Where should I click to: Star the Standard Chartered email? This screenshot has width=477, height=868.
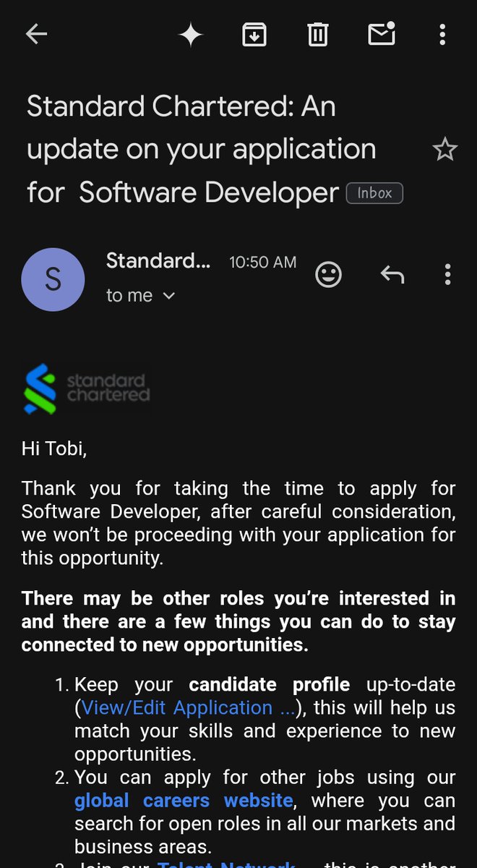(444, 150)
